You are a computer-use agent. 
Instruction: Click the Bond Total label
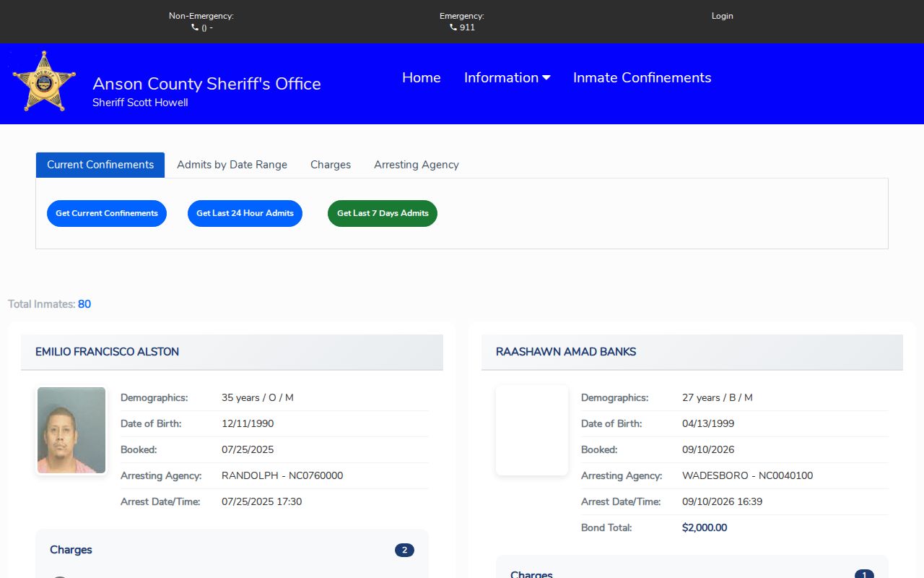click(x=606, y=527)
